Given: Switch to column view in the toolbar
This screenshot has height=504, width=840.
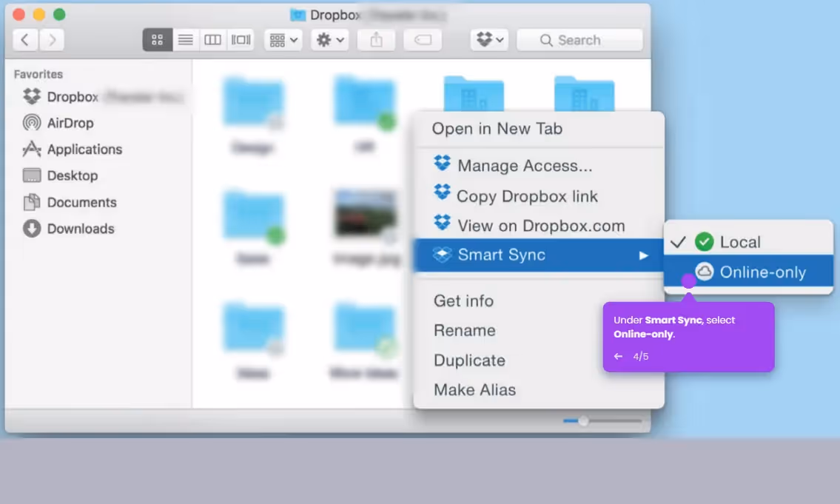Looking at the screenshot, I should [212, 40].
